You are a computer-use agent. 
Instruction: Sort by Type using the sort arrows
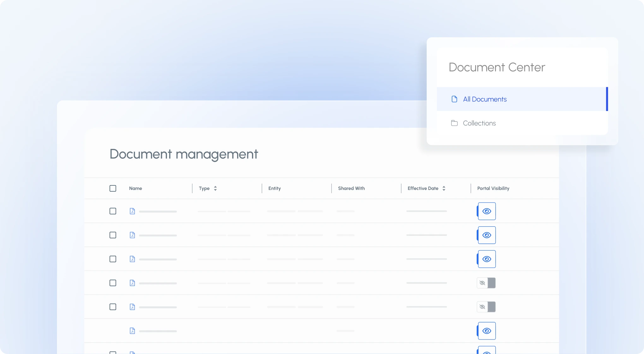[x=215, y=188]
